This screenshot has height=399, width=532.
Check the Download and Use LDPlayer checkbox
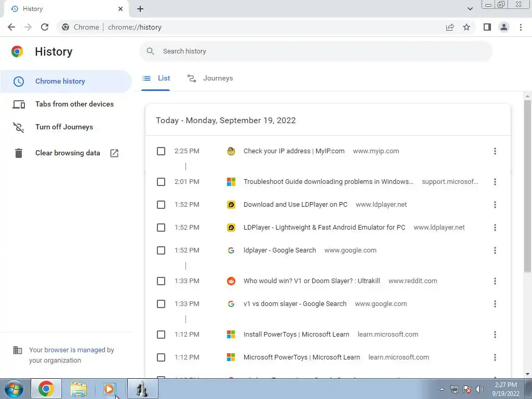pyautogui.click(x=161, y=205)
